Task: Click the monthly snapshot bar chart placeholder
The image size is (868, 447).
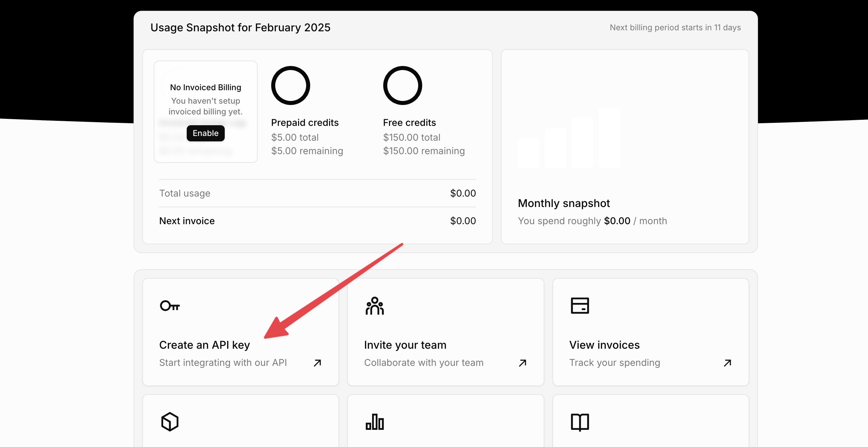Action: 569,138
